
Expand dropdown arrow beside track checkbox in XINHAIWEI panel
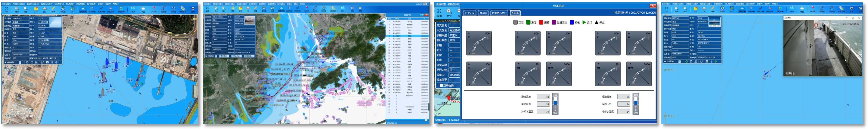pos(20,62)
